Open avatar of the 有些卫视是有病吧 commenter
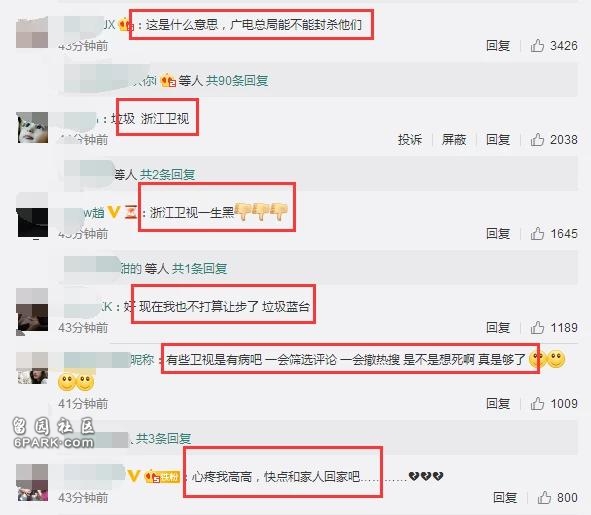Image resolution: width=591 pixels, height=515 pixels. [x=32, y=368]
